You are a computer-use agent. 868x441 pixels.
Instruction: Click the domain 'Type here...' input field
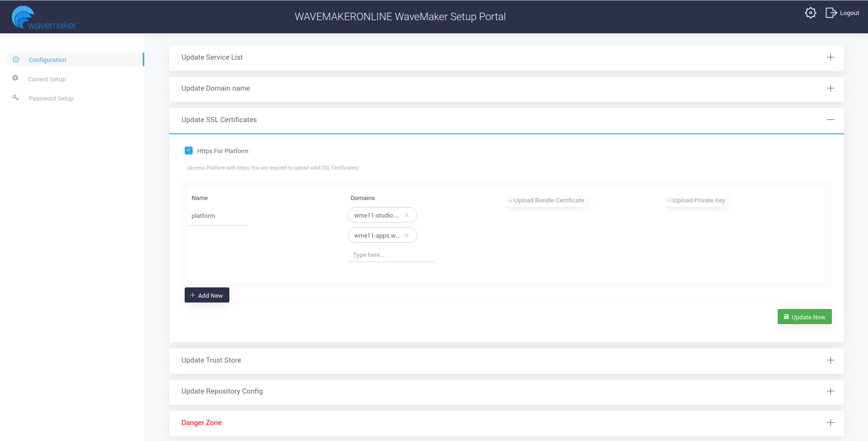(x=391, y=255)
